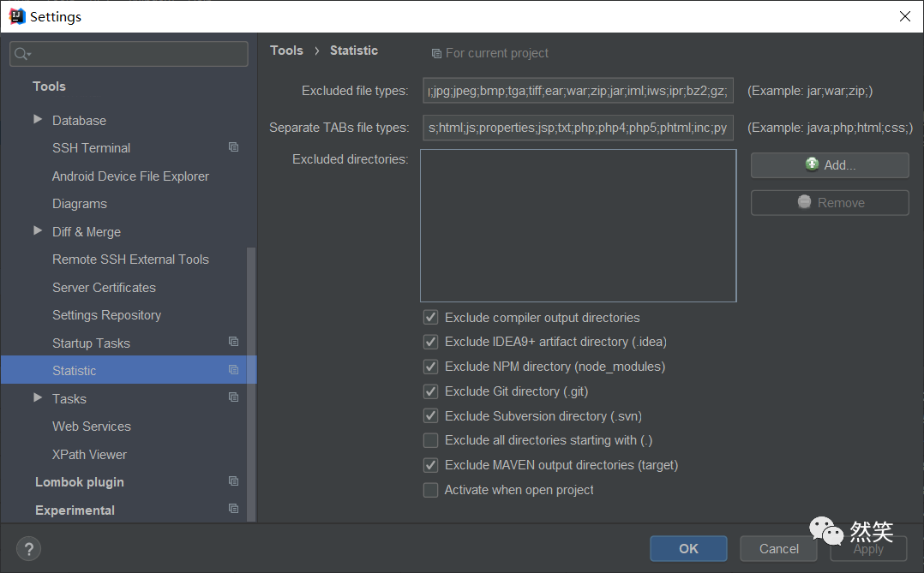This screenshot has height=573, width=924.
Task: Click project-scope icon beside Startup Tasks
Action: (233, 343)
